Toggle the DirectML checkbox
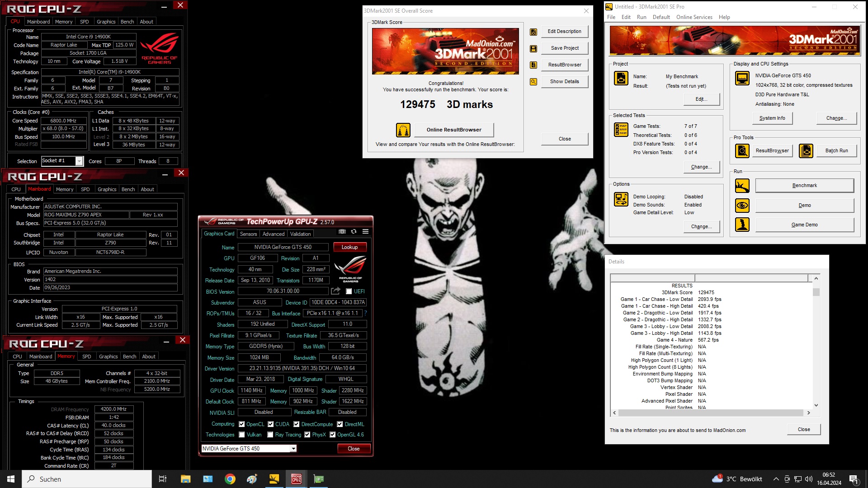The image size is (868, 488). pyautogui.click(x=340, y=424)
